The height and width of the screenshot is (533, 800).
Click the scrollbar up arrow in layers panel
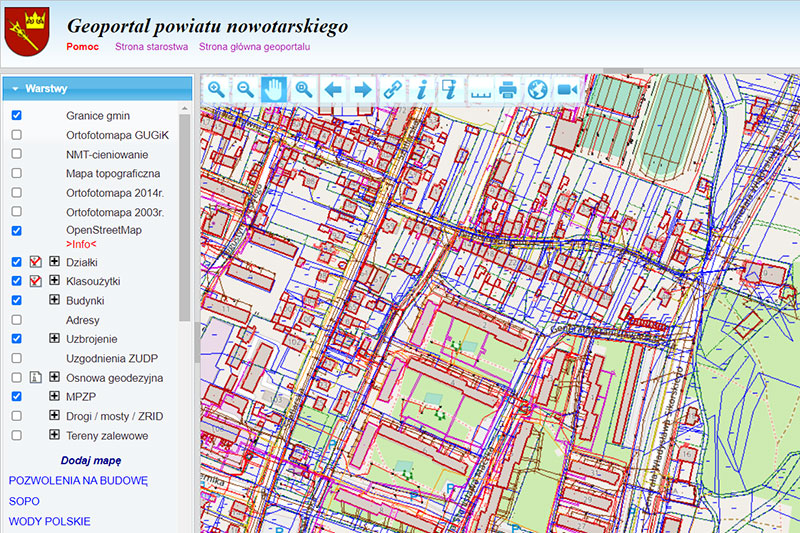click(x=185, y=109)
